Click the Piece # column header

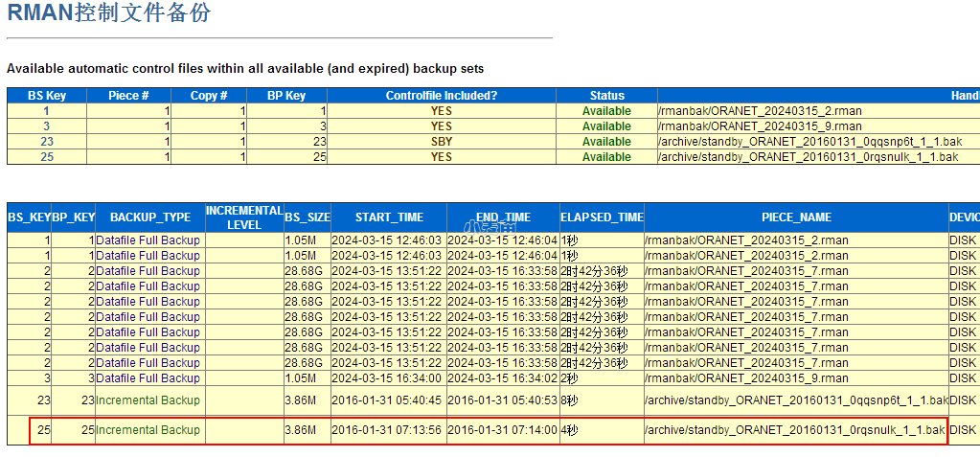[128, 96]
